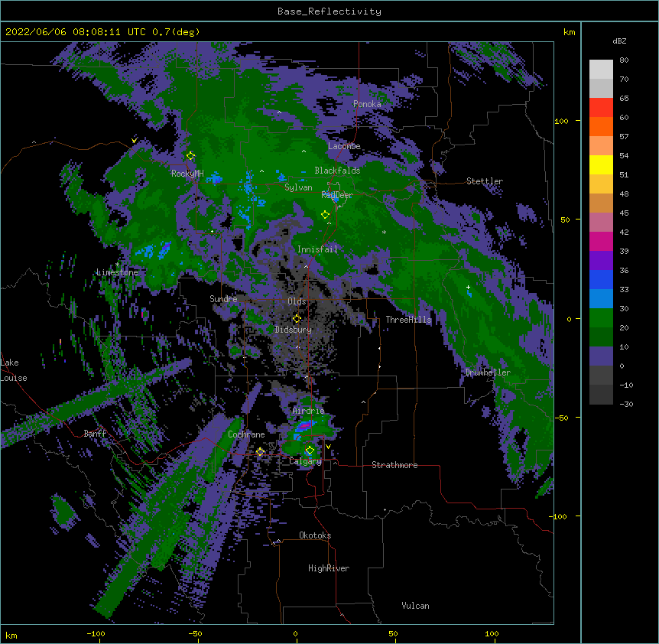Click the white asterisk marker above Limestone
This screenshot has height=644, width=659.
click(117, 265)
